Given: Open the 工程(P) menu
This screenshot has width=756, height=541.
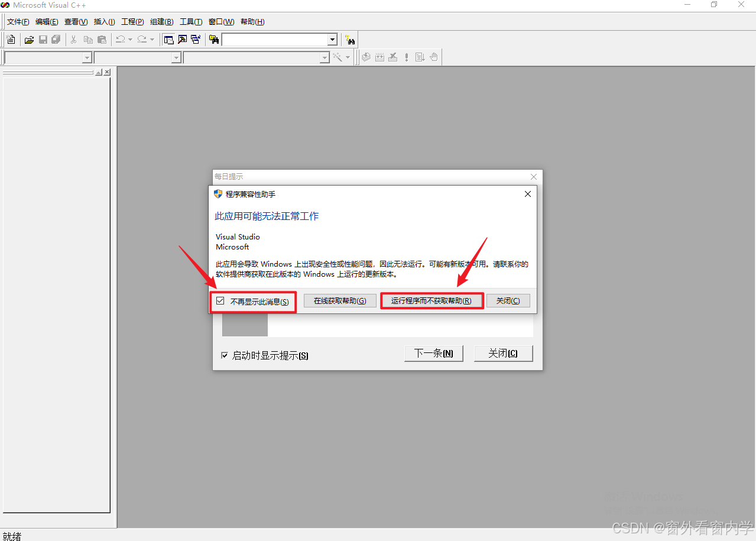Looking at the screenshot, I should coord(132,22).
